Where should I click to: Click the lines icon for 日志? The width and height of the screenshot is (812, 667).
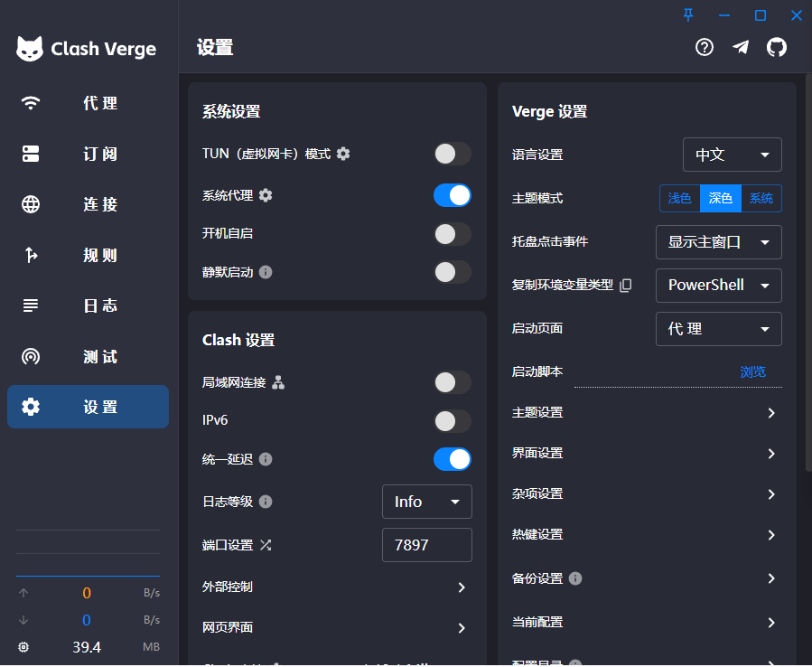point(31,305)
